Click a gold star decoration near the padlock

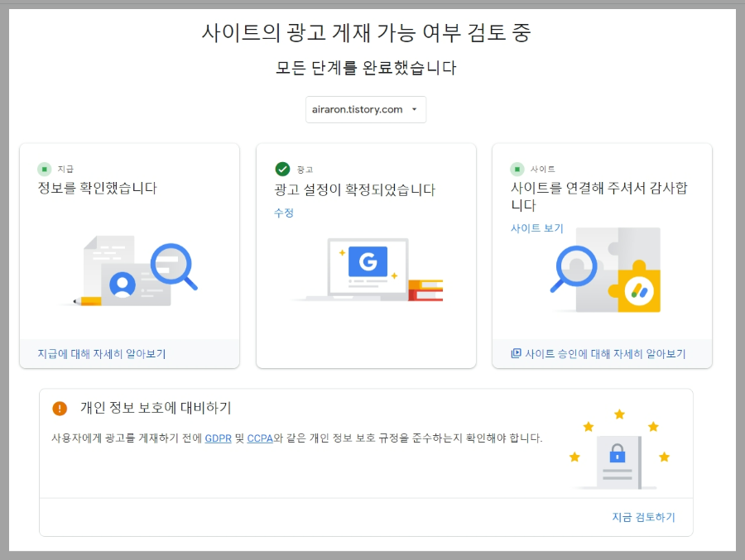tap(618, 412)
